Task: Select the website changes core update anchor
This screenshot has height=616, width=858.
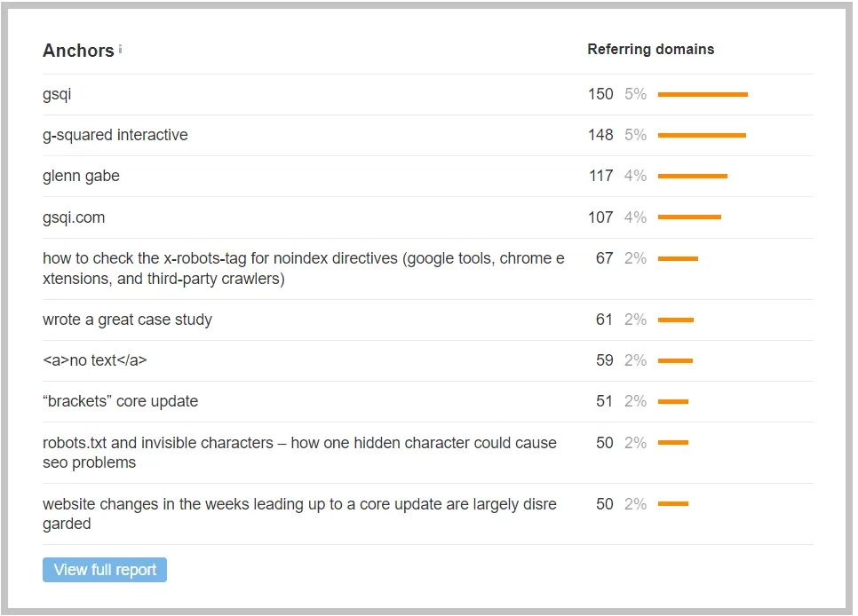Action: coord(300,514)
